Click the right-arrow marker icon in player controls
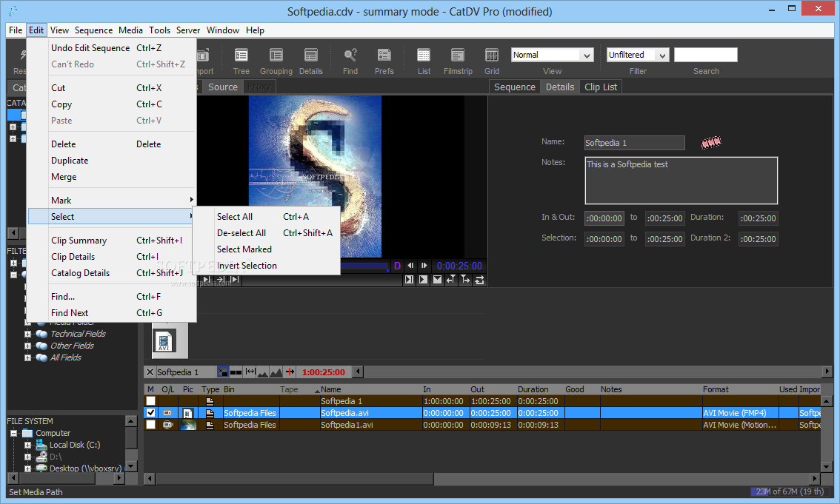Image resolution: width=840 pixels, height=504 pixels. click(465, 279)
